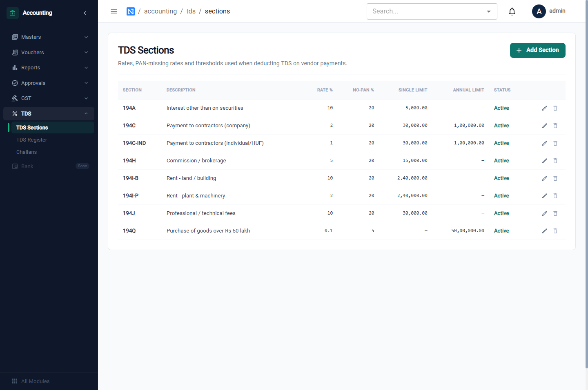The image size is (588, 390).
Task: Click the Bank menu item
Action: (49, 166)
